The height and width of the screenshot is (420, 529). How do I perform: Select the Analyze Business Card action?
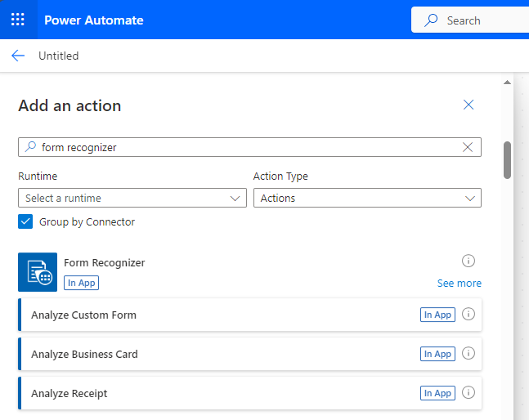pos(249,354)
